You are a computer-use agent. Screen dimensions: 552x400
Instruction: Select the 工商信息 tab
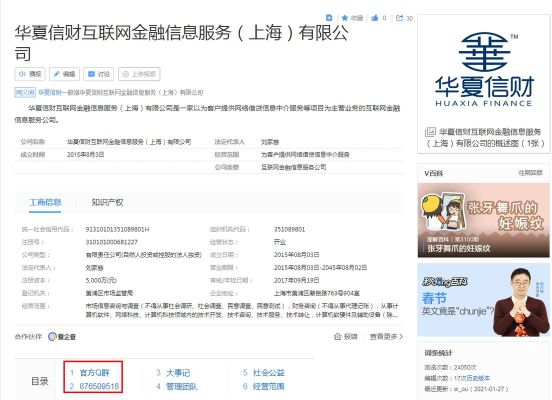click(45, 202)
